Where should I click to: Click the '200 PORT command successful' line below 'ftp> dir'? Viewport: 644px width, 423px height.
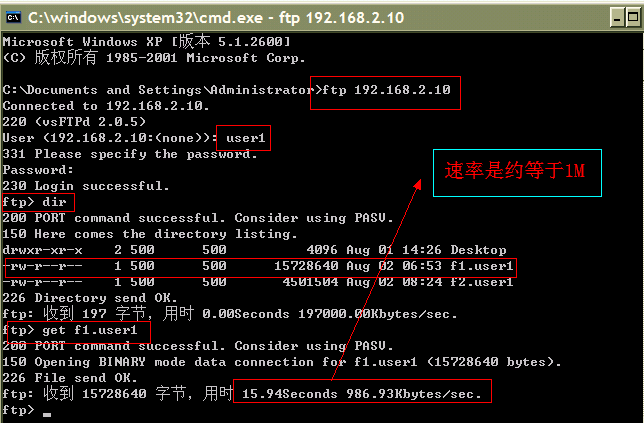point(198,218)
